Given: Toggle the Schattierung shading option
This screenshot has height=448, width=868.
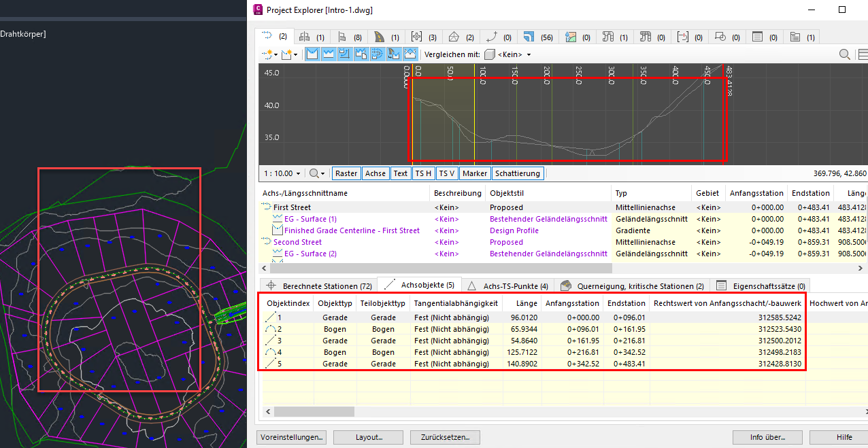Looking at the screenshot, I should point(517,173).
